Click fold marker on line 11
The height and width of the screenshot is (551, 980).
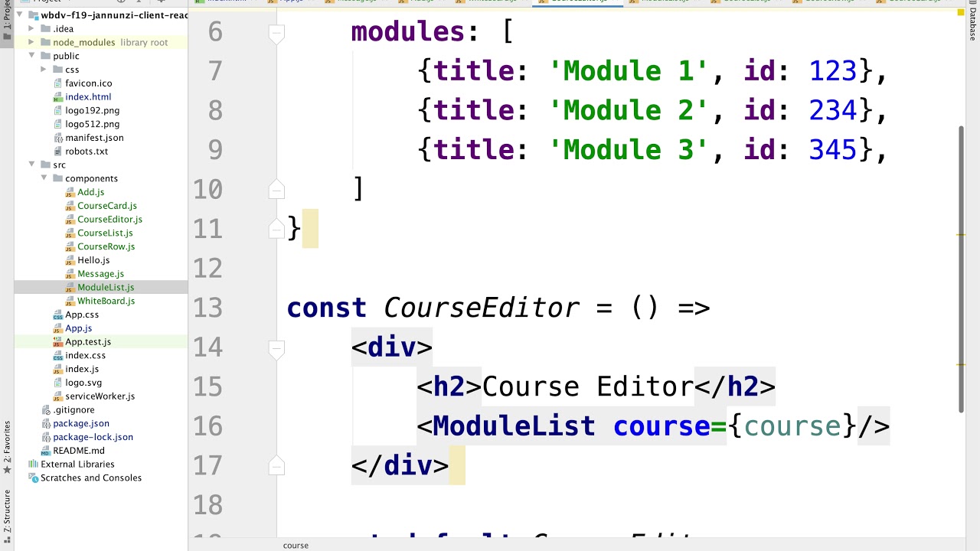[277, 228]
